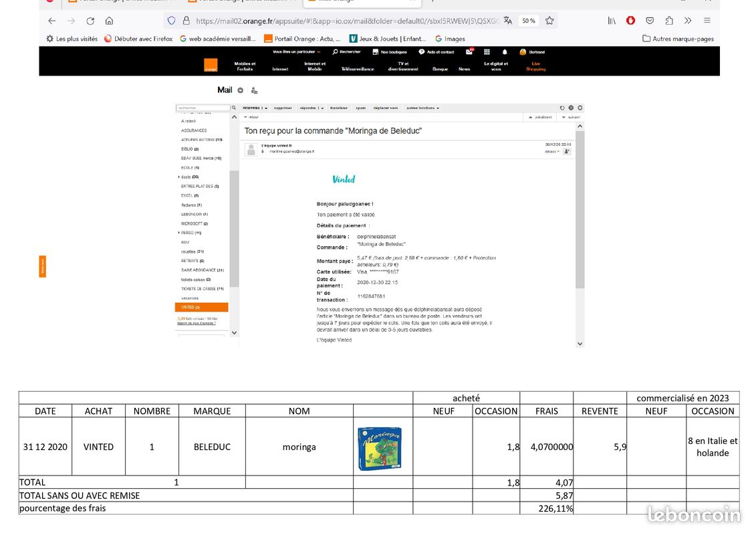Viewport: 756px width, 535px height.
Task: Select the 'TICKETS DE CAISSE' folder
Action: click(202, 288)
